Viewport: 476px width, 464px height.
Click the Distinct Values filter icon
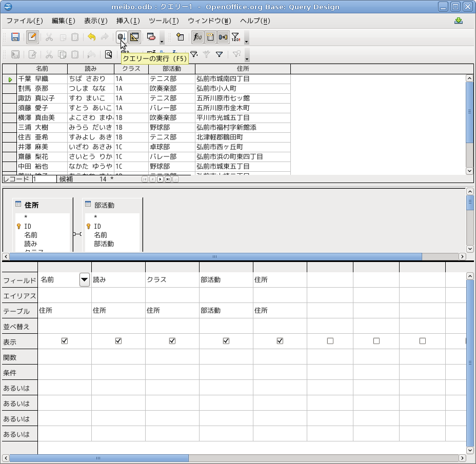point(235,37)
